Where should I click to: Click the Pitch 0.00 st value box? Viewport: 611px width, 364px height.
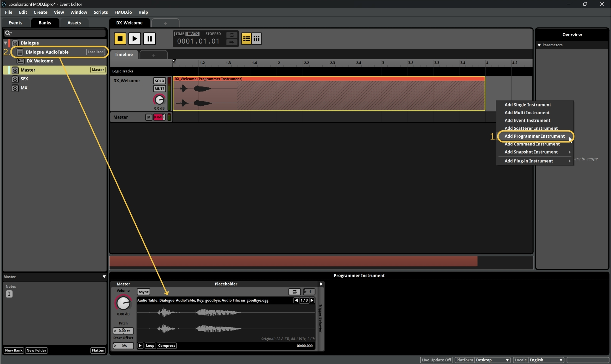123,331
